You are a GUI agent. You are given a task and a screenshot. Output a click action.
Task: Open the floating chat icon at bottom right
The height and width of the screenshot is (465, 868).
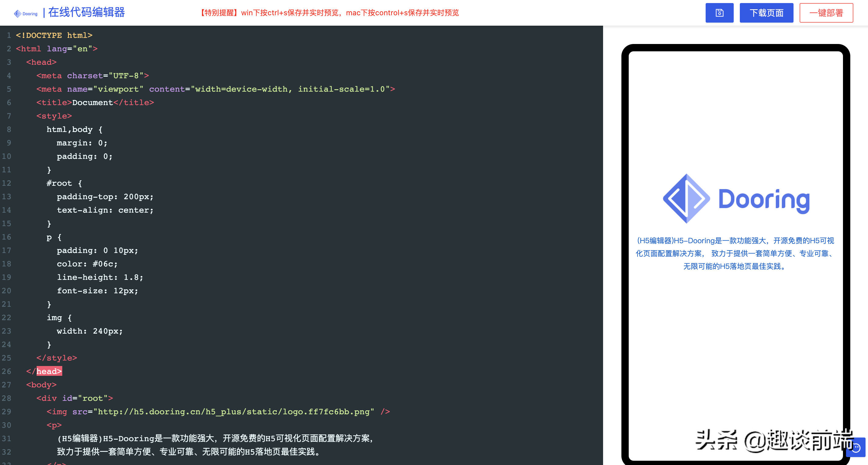[x=856, y=448]
